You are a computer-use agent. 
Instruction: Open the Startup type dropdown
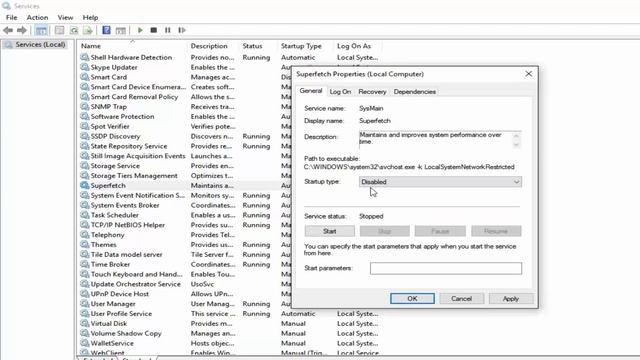point(440,182)
